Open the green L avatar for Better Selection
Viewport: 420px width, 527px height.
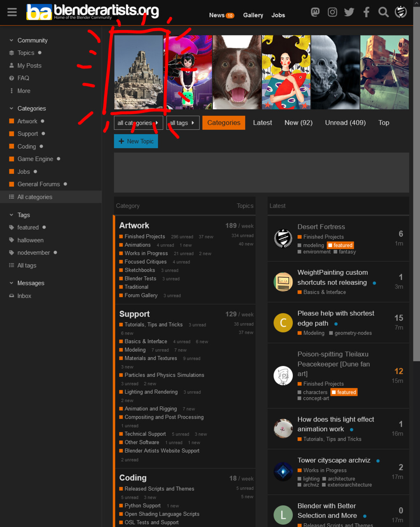(283, 515)
